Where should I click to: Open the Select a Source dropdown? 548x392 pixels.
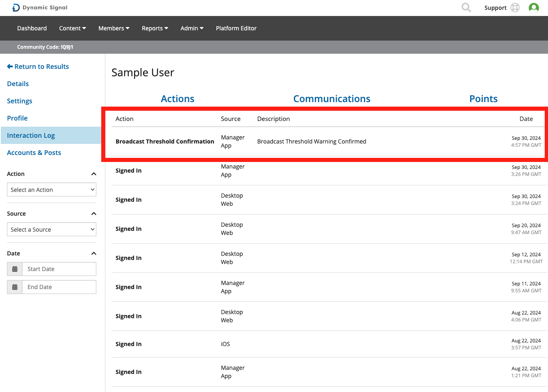tap(52, 230)
